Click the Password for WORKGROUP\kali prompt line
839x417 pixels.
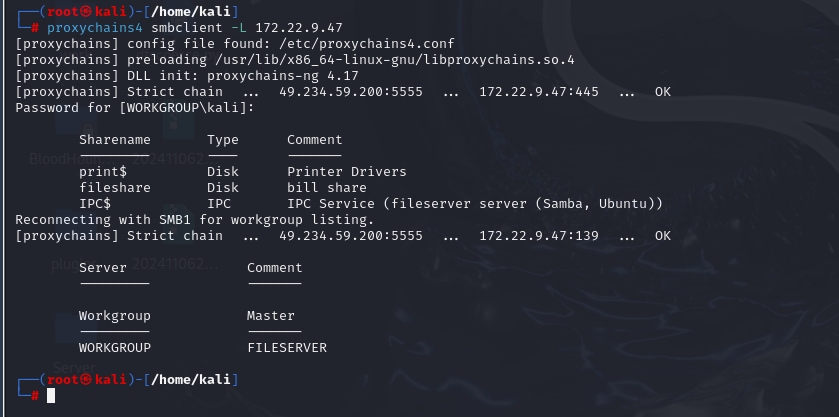[135, 108]
